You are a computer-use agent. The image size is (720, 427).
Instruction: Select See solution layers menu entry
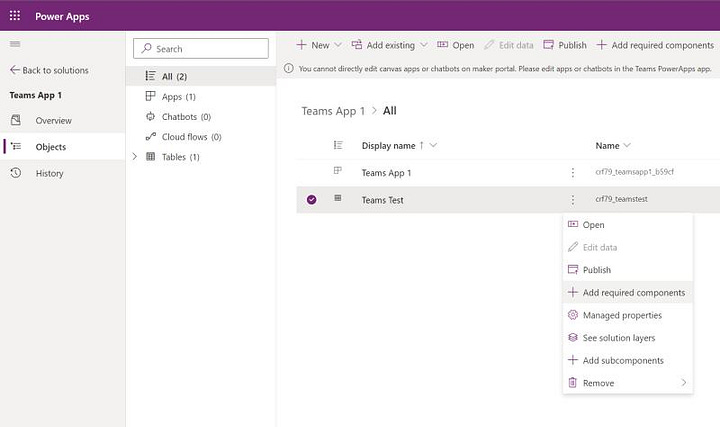628,337
